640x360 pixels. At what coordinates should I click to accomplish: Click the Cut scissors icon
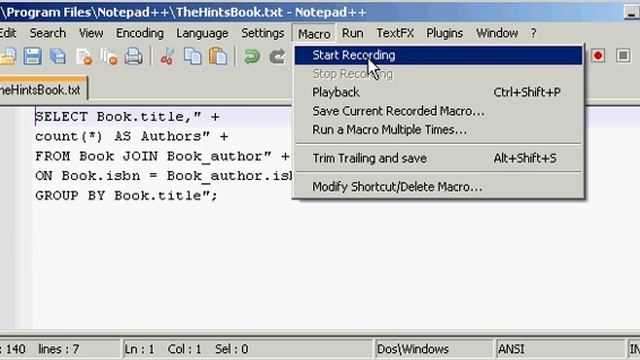(167, 56)
